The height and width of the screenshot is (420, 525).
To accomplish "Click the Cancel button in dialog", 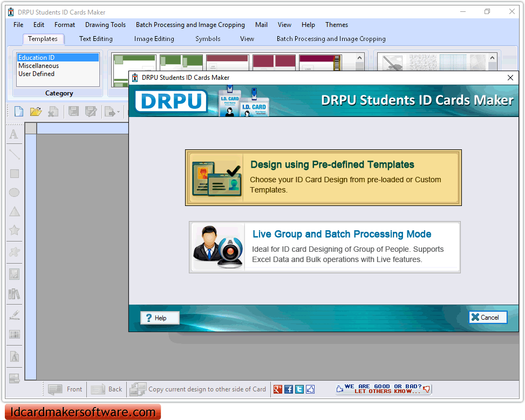I will pos(488,317).
